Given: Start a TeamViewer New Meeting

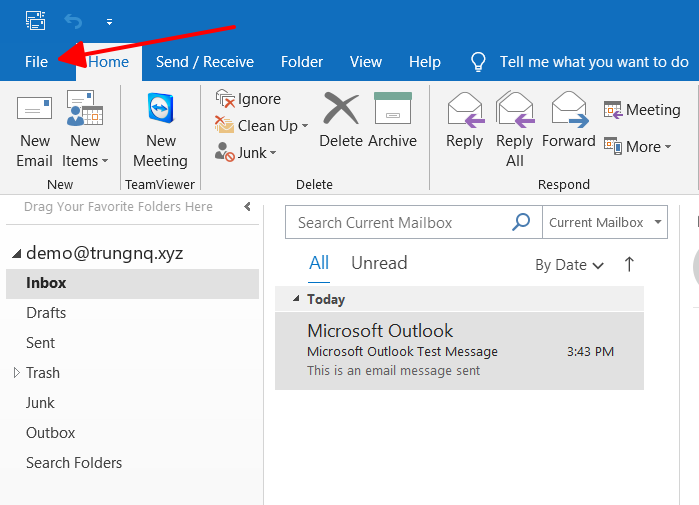Looking at the screenshot, I should [160, 130].
